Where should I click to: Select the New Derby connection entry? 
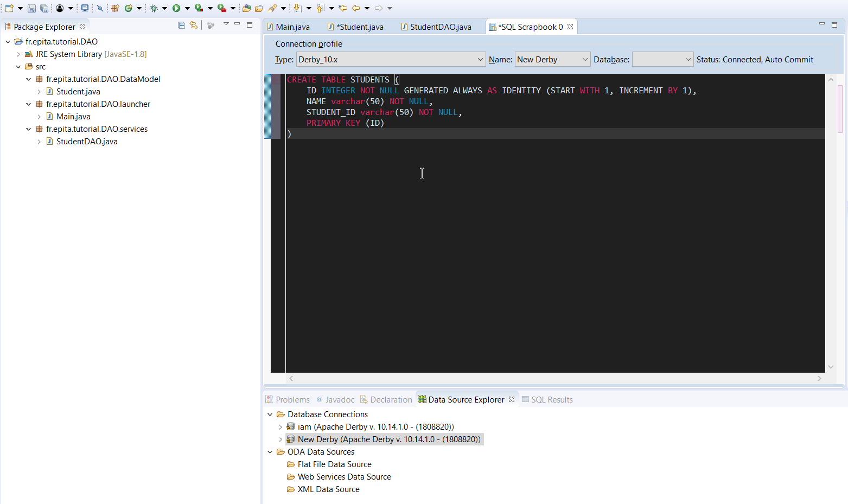(384, 439)
